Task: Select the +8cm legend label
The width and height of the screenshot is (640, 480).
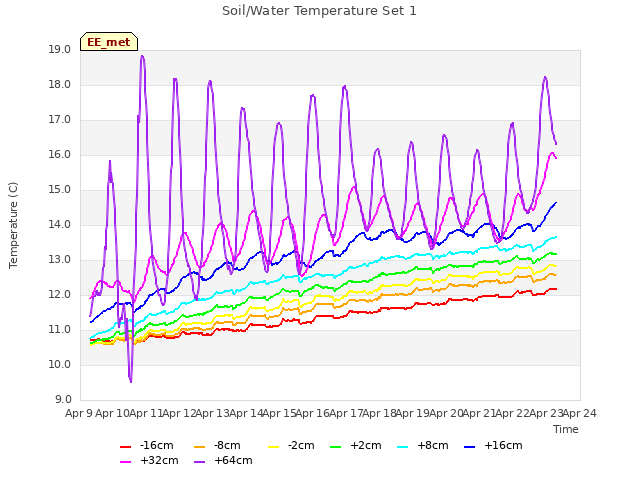Action: [433, 445]
